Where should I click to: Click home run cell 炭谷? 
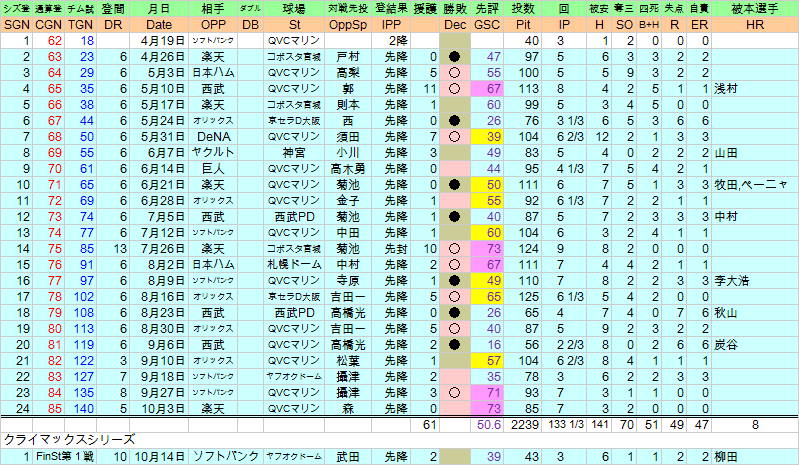[755, 345]
